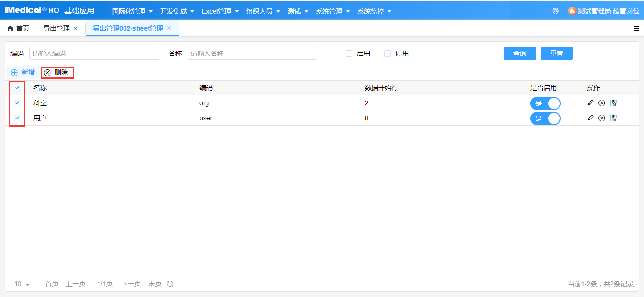
Task: Delete the 用户 row via the circle-x icon
Action: click(602, 118)
